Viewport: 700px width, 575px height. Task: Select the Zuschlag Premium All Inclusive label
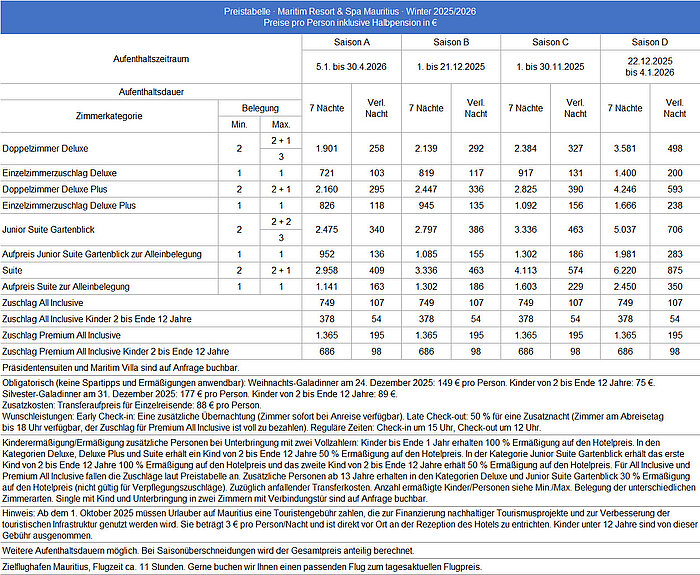coord(61,335)
